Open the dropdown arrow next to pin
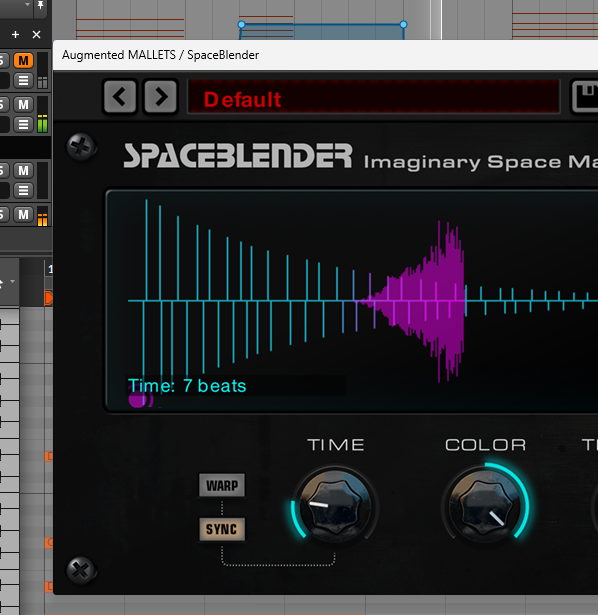Viewport: 598px width, 615px height. pos(27,4)
